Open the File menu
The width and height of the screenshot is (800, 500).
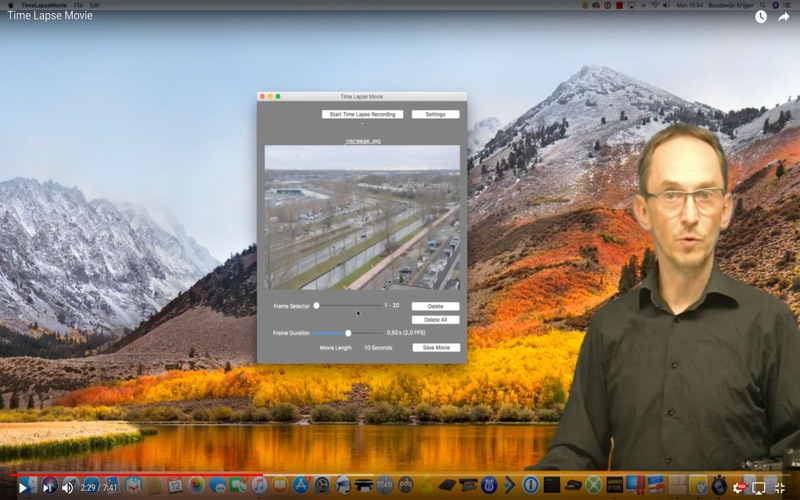(x=78, y=5)
